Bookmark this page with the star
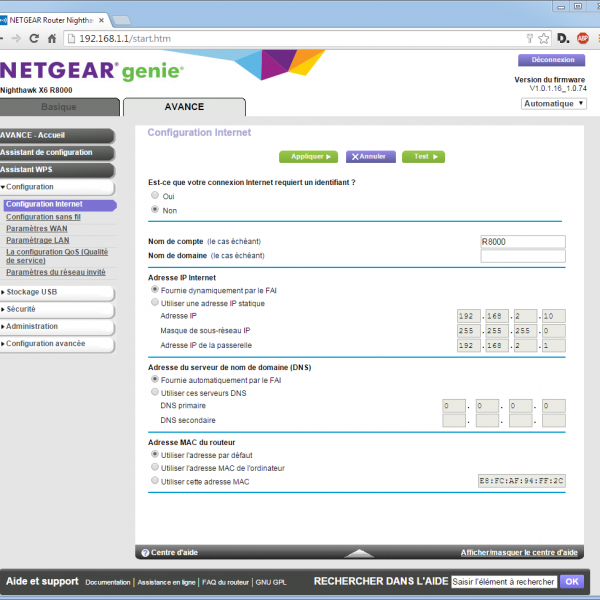 pyautogui.click(x=543, y=38)
